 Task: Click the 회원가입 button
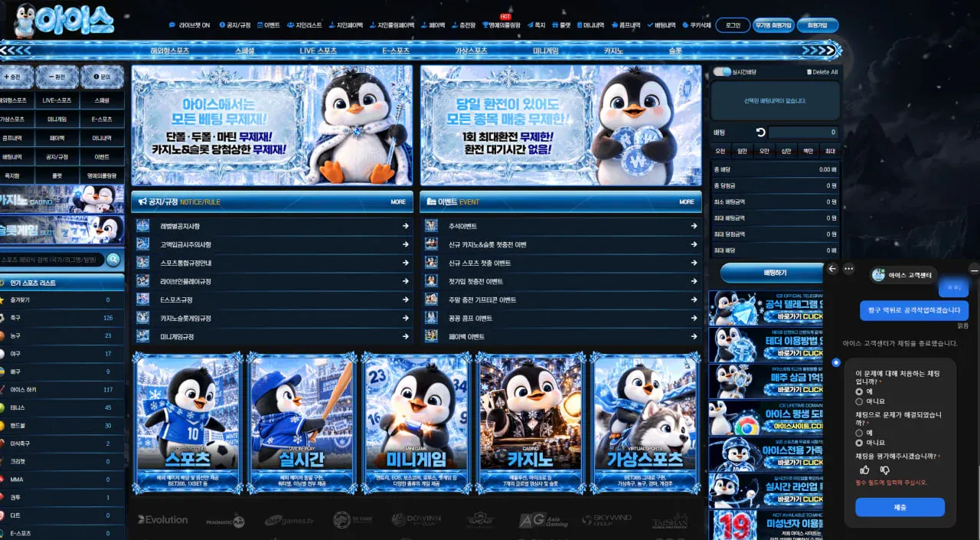pos(818,25)
